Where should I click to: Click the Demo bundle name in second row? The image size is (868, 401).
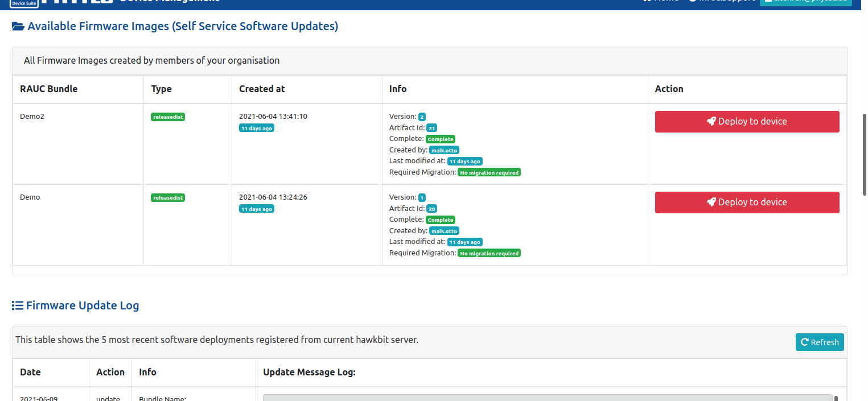[x=30, y=197]
